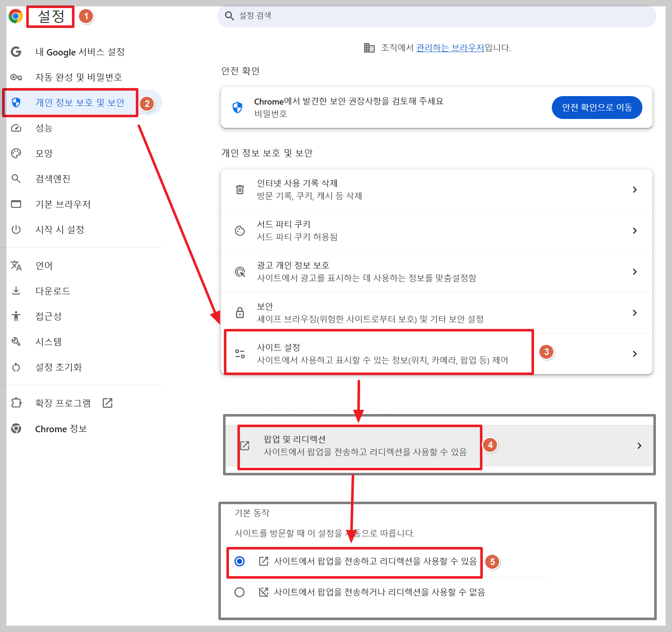Screen dimensions: 672x632
Task: Click the wrench icon for 시스템
Action: click(16, 342)
